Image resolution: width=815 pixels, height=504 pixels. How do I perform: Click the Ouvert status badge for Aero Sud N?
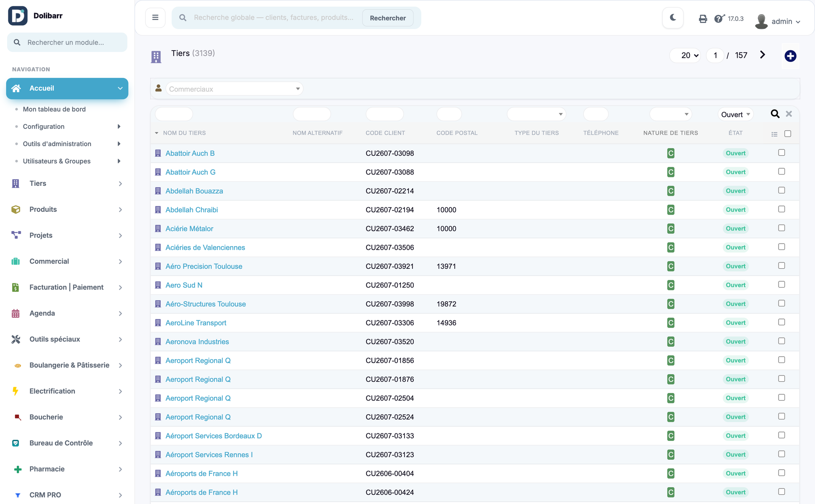[x=735, y=285]
